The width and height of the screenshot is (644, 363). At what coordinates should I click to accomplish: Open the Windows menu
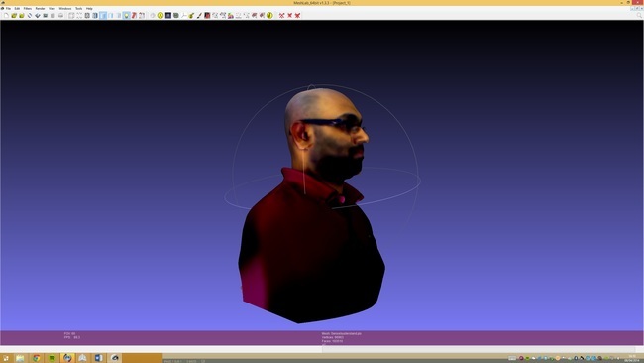[64, 8]
